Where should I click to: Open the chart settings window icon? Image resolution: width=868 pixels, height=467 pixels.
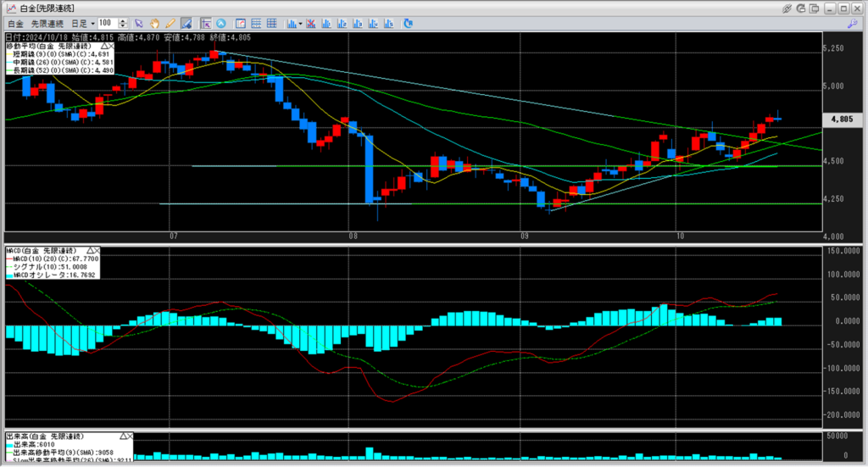coord(240,23)
